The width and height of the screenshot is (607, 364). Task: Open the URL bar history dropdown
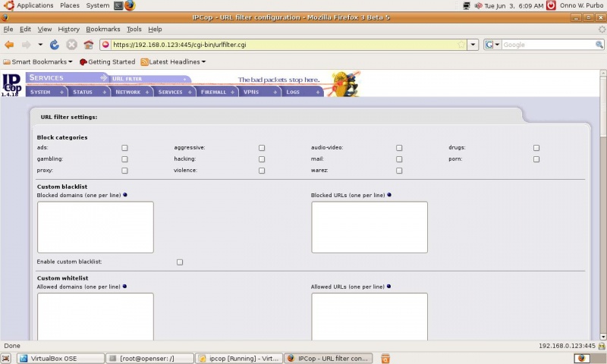(473, 45)
